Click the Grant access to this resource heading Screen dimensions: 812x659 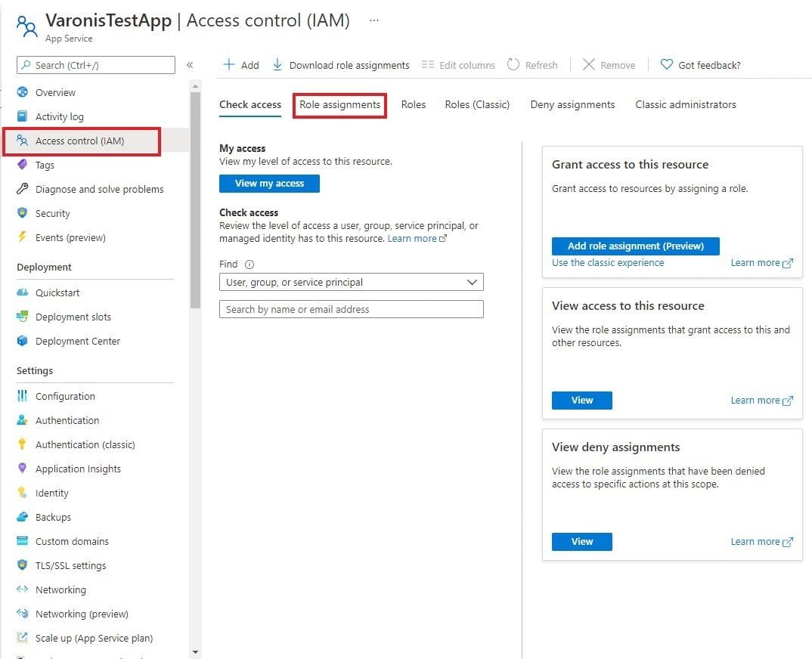630,164
